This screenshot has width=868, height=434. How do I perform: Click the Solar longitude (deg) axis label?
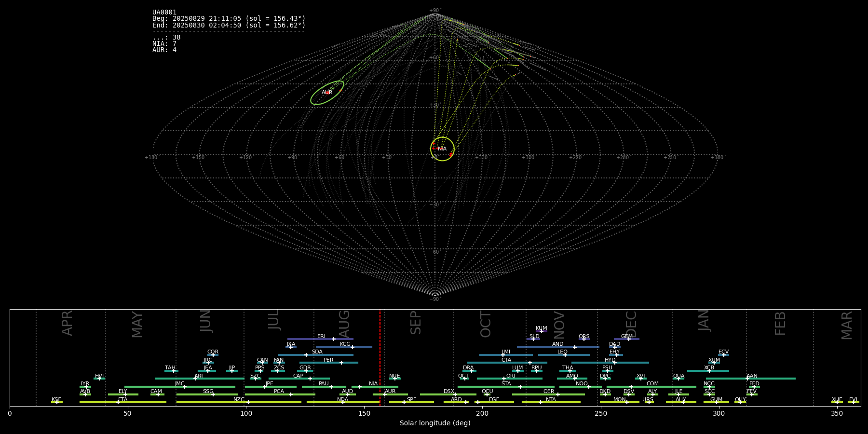[435, 423]
